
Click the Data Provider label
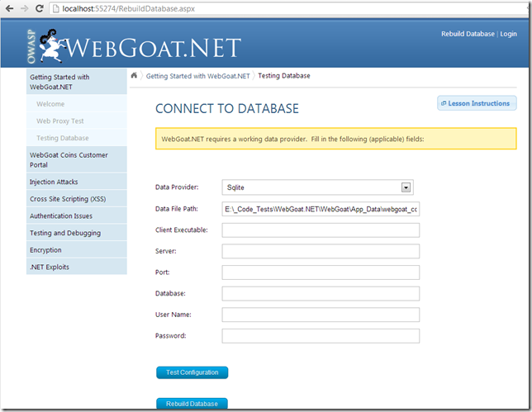point(177,187)
